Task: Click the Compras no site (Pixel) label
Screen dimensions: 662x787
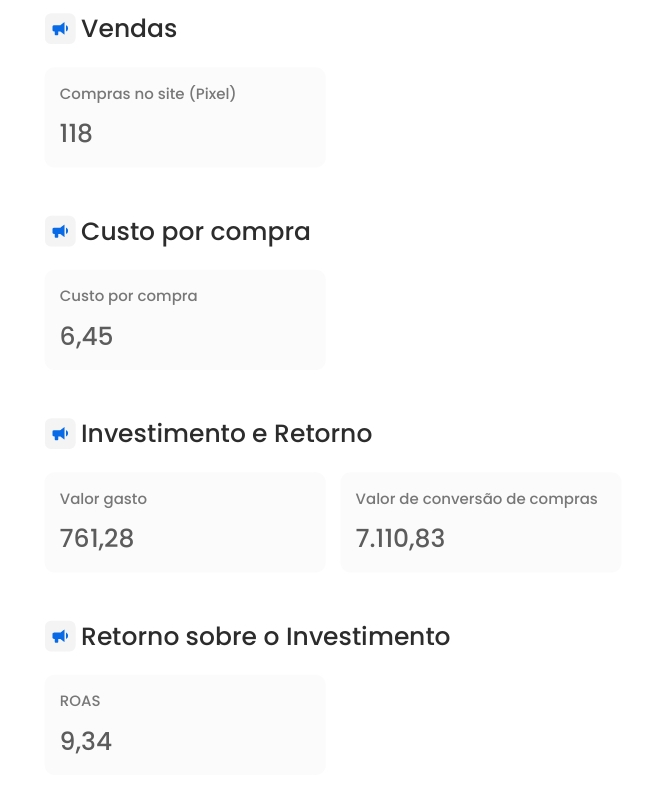Action: pos(148,94)
